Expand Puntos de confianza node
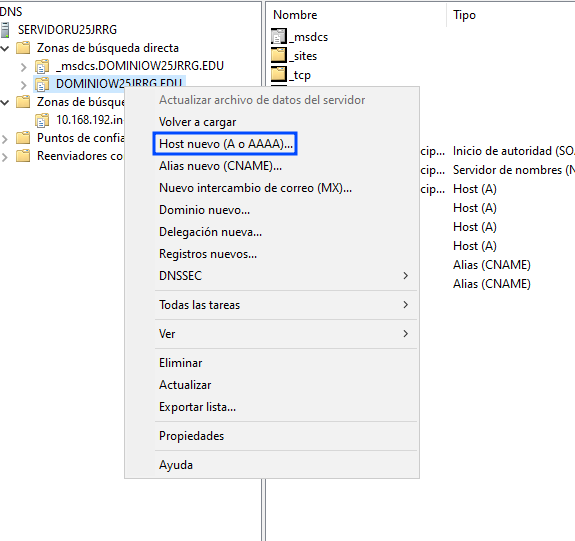This screenshot has height=541, width=575. [x=5, y=139]
